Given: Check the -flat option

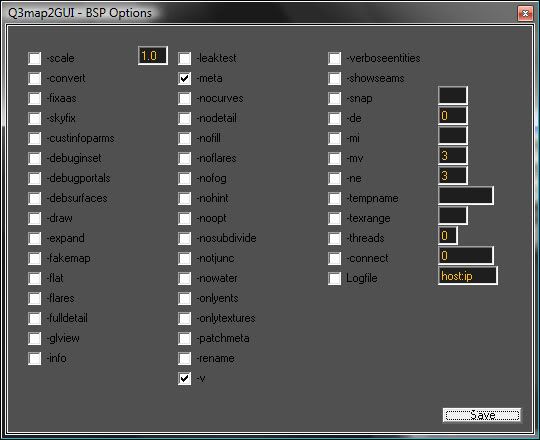Looking at the screenshot, I should point(34,278).
